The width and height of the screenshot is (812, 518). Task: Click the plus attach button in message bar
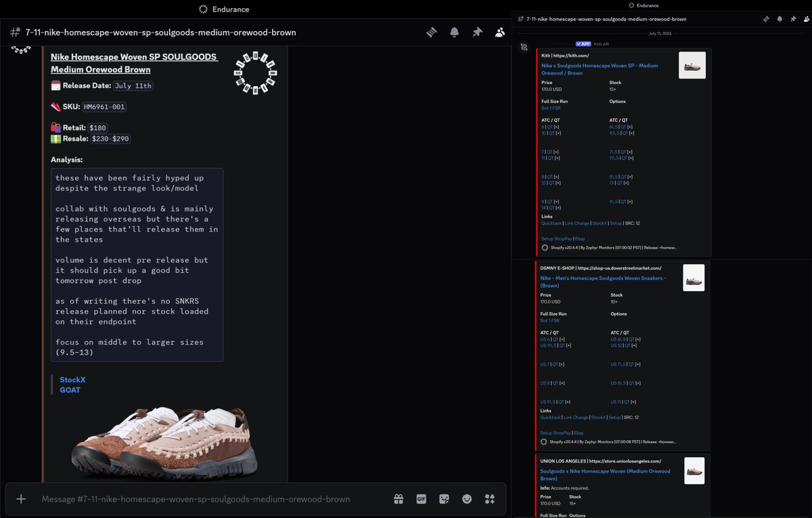coord(21,499)
